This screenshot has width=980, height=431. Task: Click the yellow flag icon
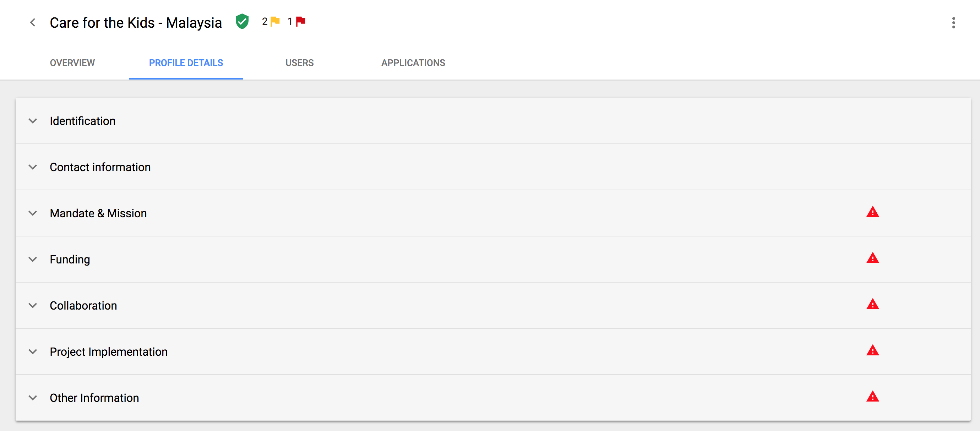pyautogui.click(x=275, y=21)
